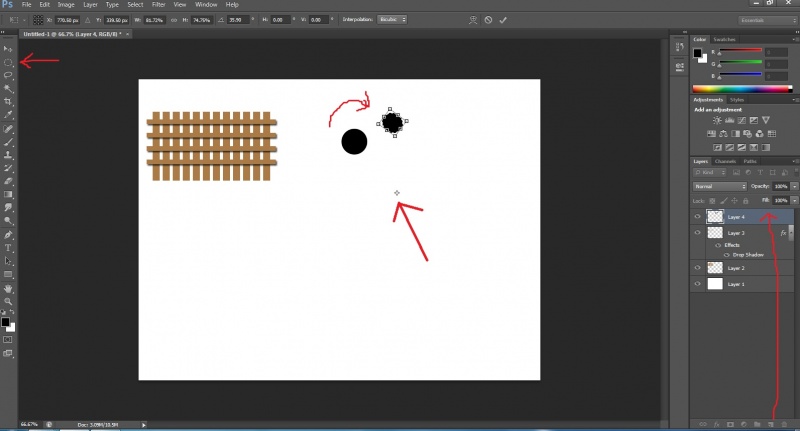Image resolution: width=800 pixels, height=431 pixels.
Task: Select the Hand tool
Action: [8, 288]
